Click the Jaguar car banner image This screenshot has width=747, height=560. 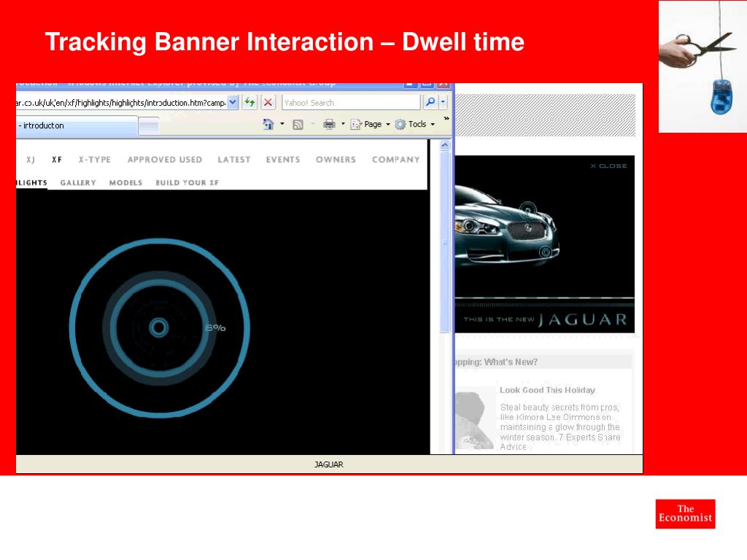[508, 226]
